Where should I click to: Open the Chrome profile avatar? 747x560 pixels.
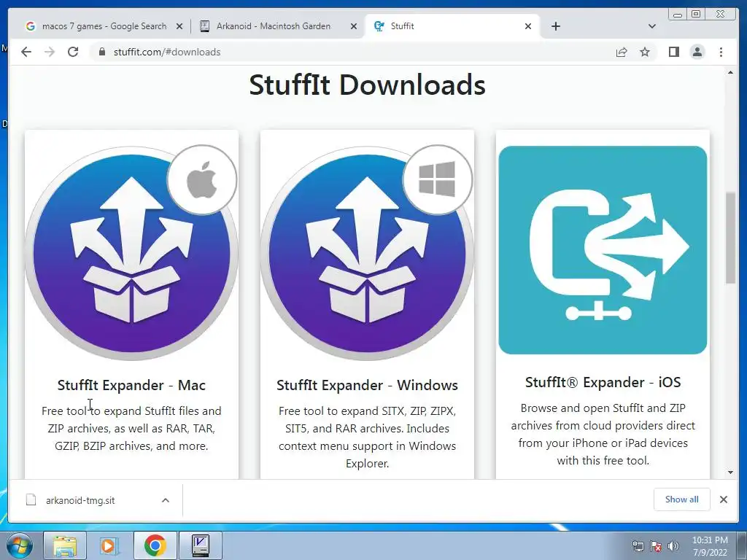[x=697, y=52]
